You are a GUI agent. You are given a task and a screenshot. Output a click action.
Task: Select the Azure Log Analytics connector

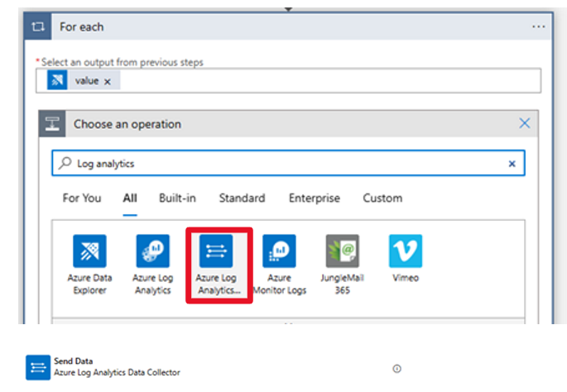point(152,265)
